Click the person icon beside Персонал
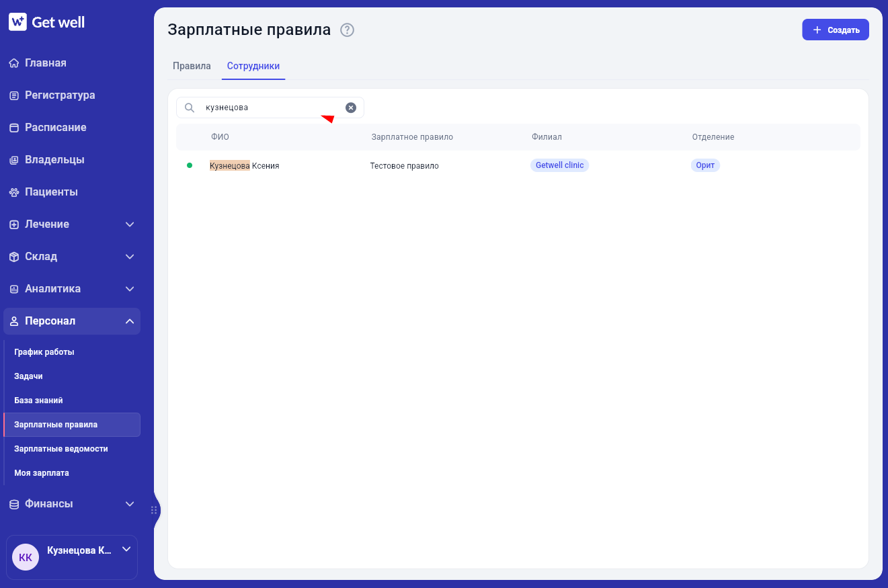The image size is (888, 588). 14,321
